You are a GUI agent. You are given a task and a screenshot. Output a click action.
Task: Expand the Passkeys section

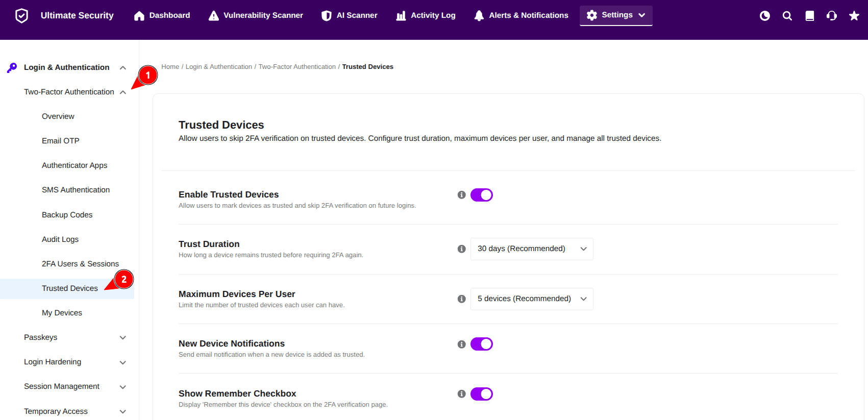[75, 337]
